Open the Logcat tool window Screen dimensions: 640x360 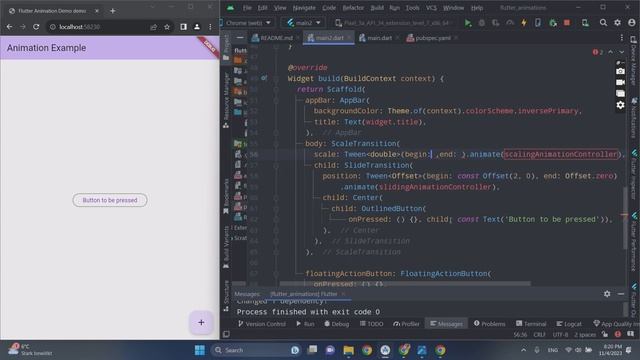pos(569,324)
